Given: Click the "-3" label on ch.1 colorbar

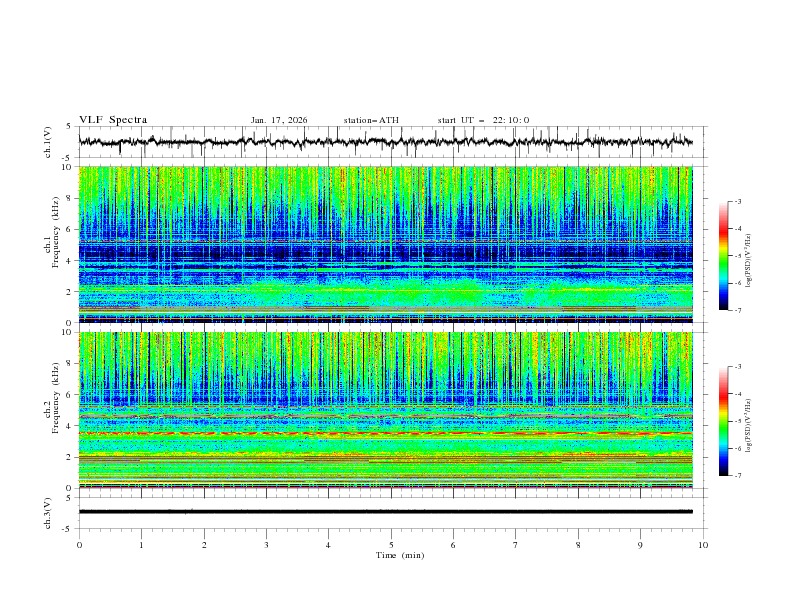Looking at the screenshot, I should pyautogui.click(x=737, y=201).
